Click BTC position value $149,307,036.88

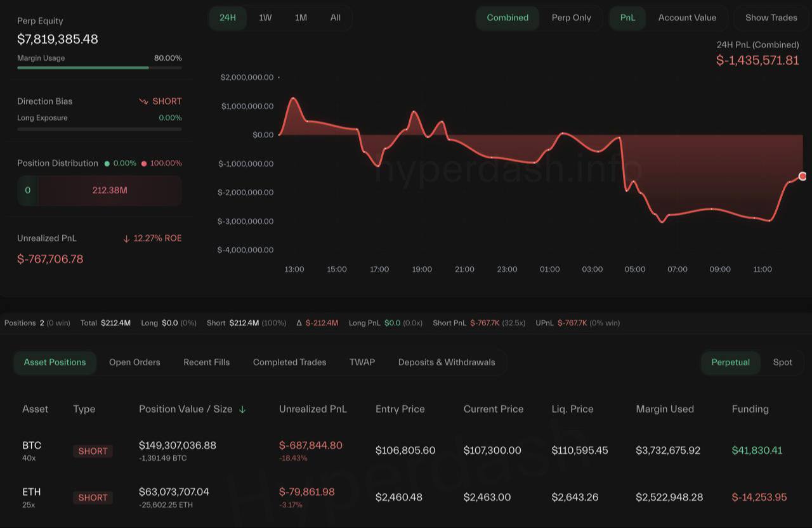point(178,446)
